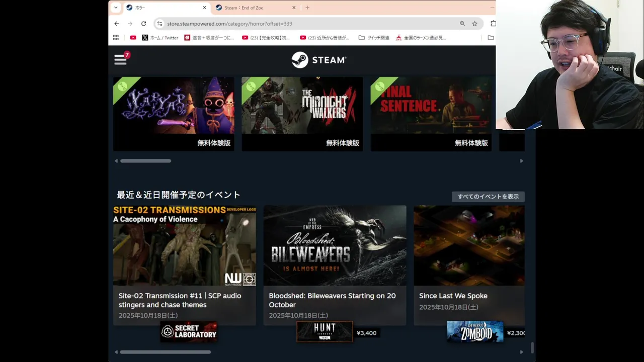This screenshot has width=644, height=362.
Task: Click the events carousel horizontal scrollbar thumb
Action: coord(165,352)
